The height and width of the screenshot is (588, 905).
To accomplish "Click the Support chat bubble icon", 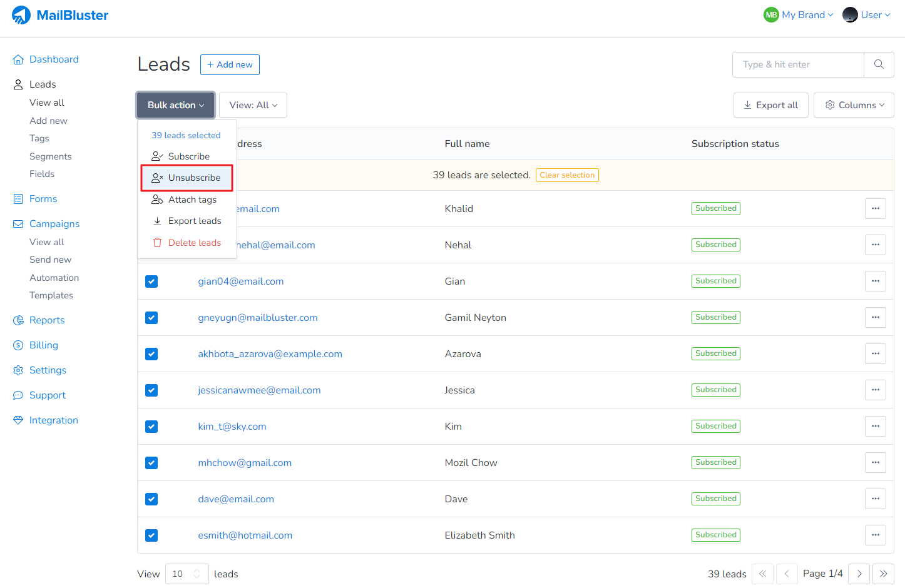I will tap(18, 395).
